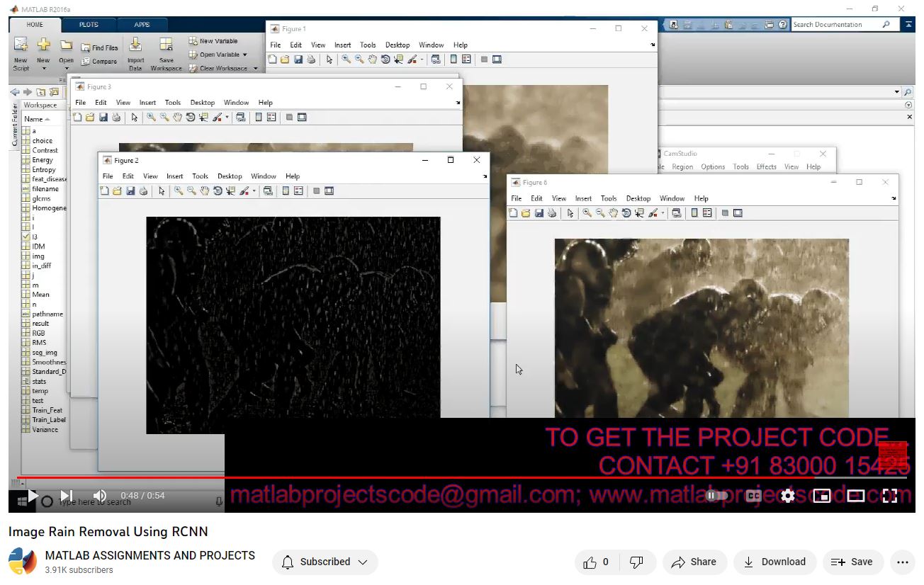Image resolution: width=924 pixels, height=585 pixels.
Task: Click Zoom In icon in Figure 6 toolbar
Action: [x=587, y=213]
